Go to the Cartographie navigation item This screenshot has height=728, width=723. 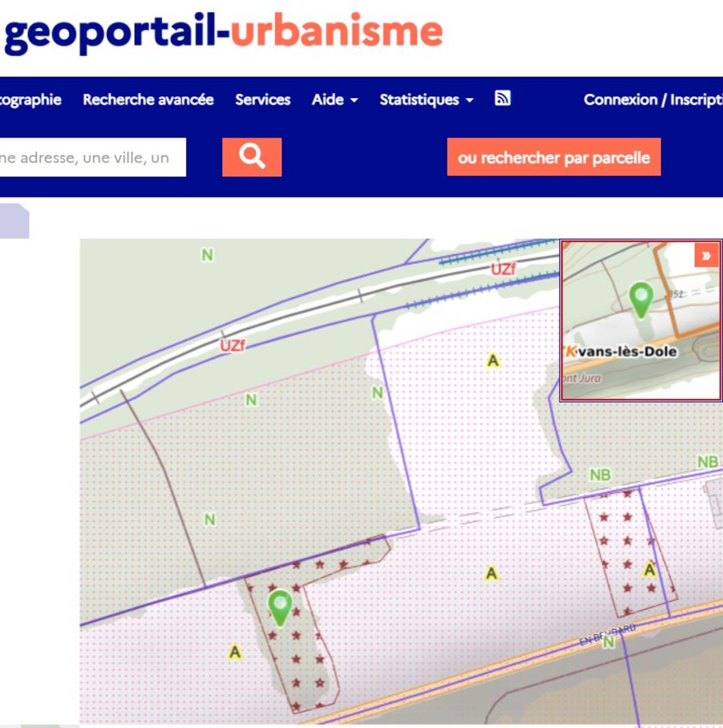(x=30, y=100)
